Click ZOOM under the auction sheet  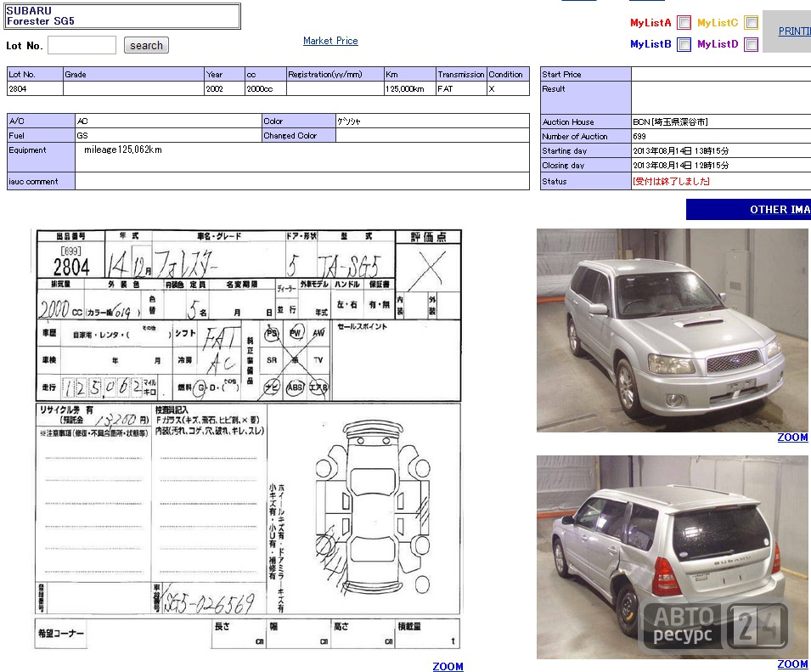pos(448,666)
